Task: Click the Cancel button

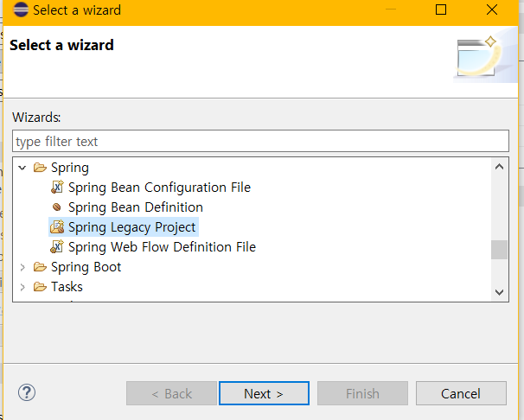Action: (x=461, y=393)
